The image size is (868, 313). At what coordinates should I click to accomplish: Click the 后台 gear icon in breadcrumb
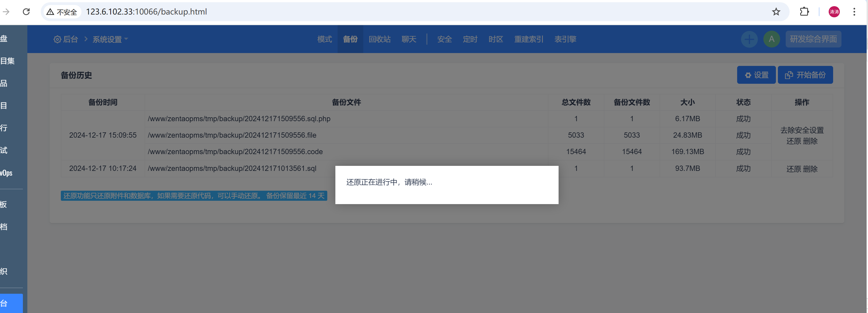tap(57, 39)
